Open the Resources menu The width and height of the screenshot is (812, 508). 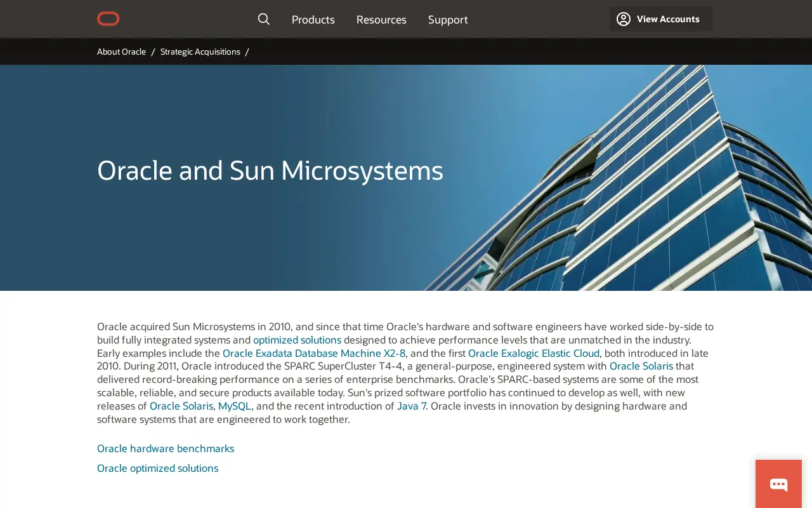(x=381, y=20)
